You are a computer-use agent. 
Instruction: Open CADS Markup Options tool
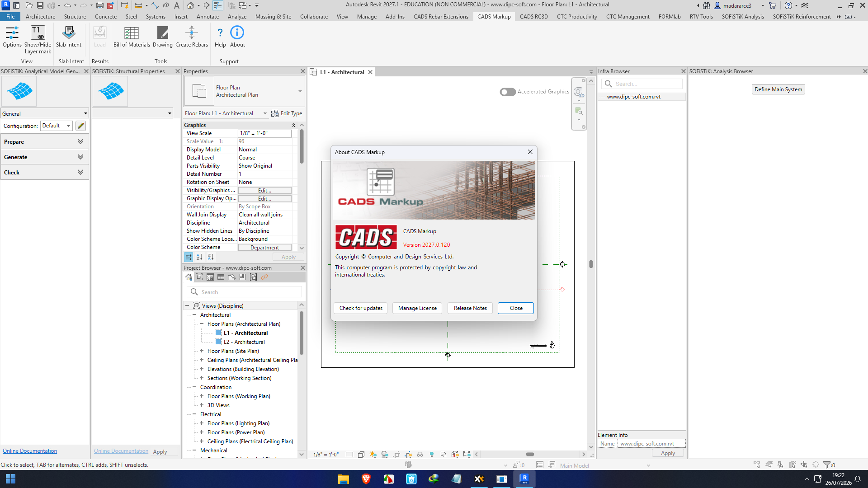(12, 36)
